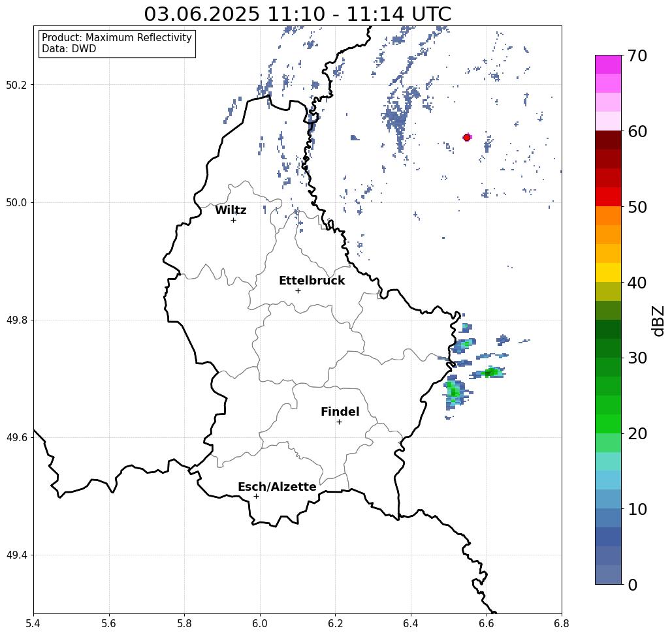Click the 10 dBZ colorbar tick label
This screenshot has height=635, width=672.
tap(637, 509)
